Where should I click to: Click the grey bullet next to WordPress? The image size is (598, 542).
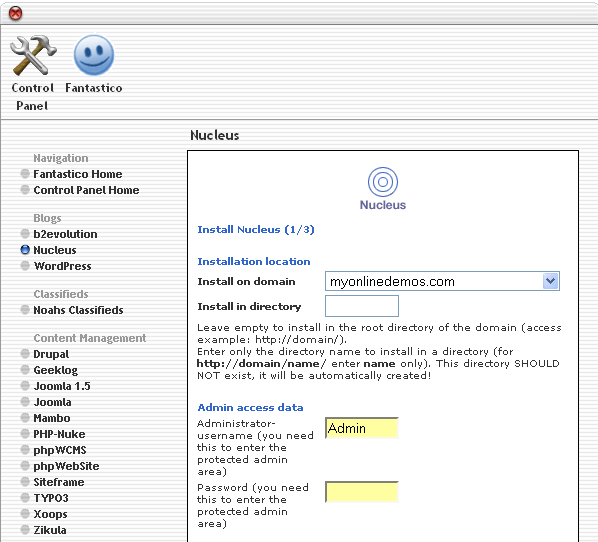coord(25,266)
